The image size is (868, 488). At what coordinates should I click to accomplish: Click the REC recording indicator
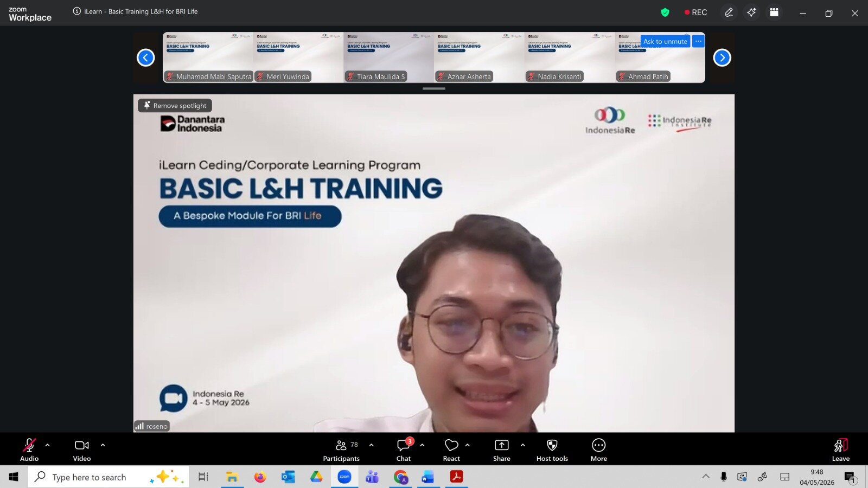[x=695, y=12]
